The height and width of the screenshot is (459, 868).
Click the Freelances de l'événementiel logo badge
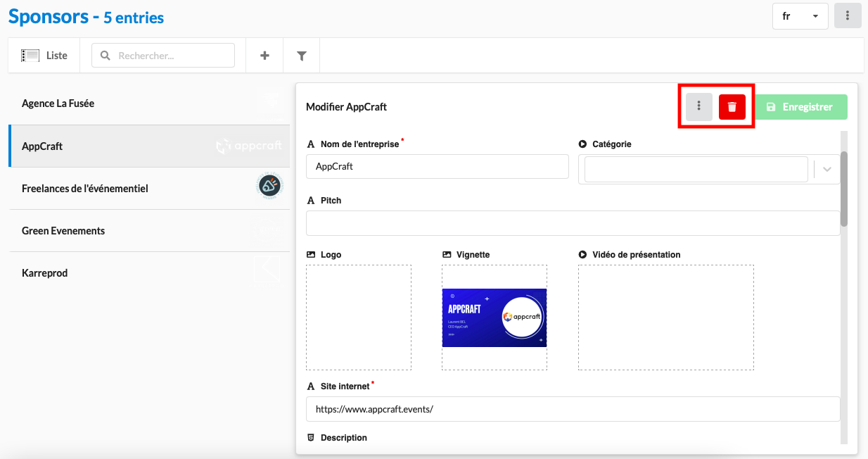coord(270,186)
